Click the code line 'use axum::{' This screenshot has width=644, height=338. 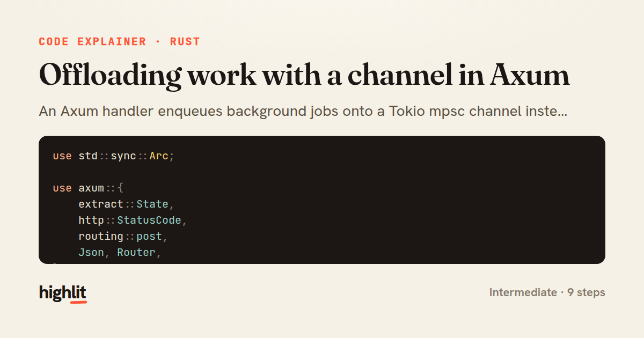click(88, 188)
